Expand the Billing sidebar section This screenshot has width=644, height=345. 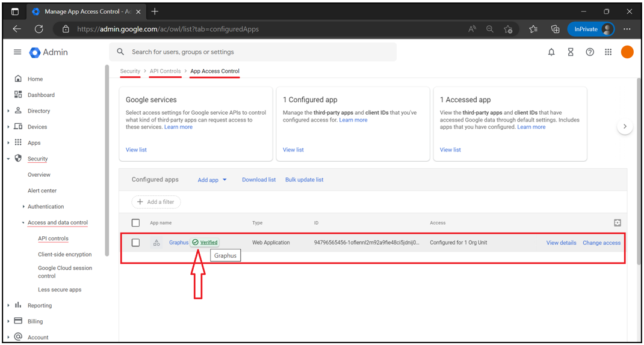pos(8,321)
